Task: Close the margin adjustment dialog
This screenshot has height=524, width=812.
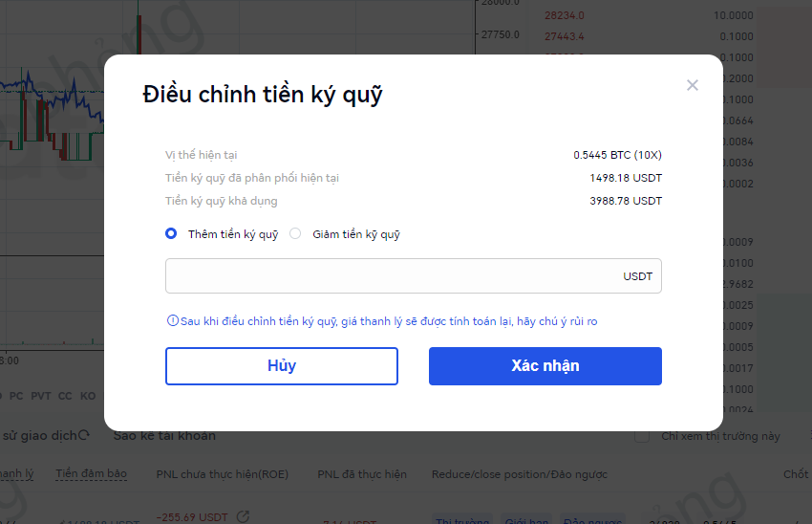Action: coord(693,85)
